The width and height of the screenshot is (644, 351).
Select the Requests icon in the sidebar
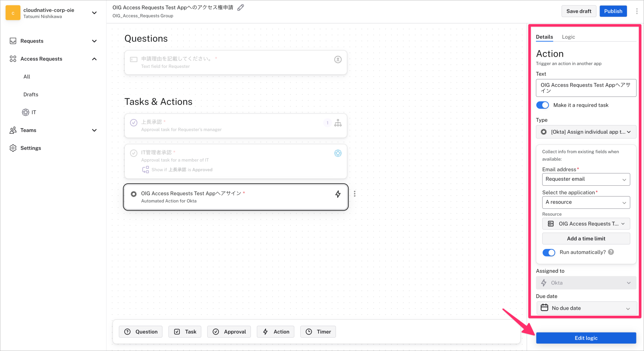tap(13, 41)
